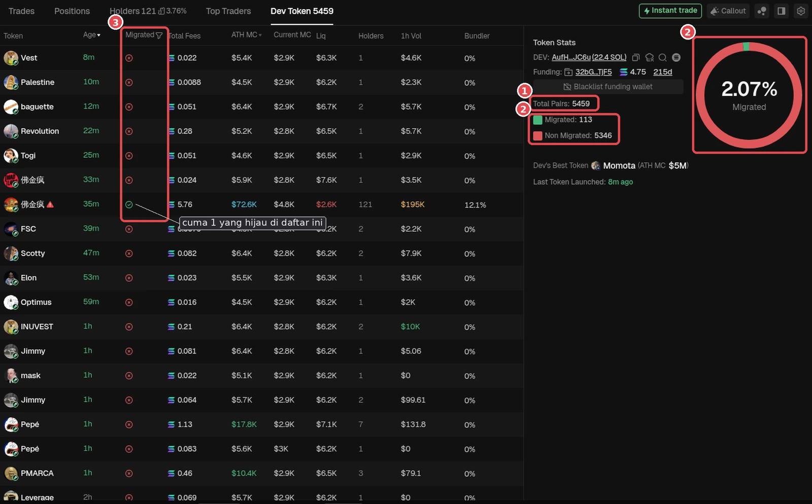Click the red warning icon on 佛金疯 35m row
Screen dimensions: 812x504
pos(50,204)
